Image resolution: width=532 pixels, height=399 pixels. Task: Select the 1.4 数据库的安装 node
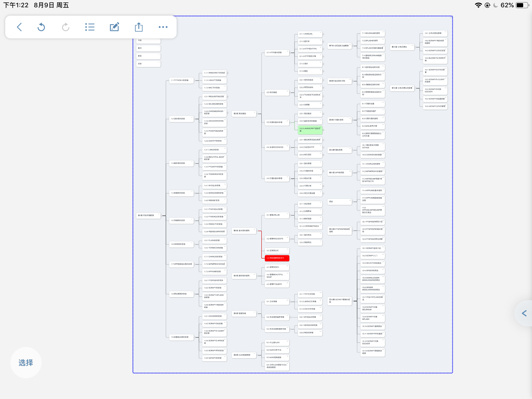[x=181, y=193]
